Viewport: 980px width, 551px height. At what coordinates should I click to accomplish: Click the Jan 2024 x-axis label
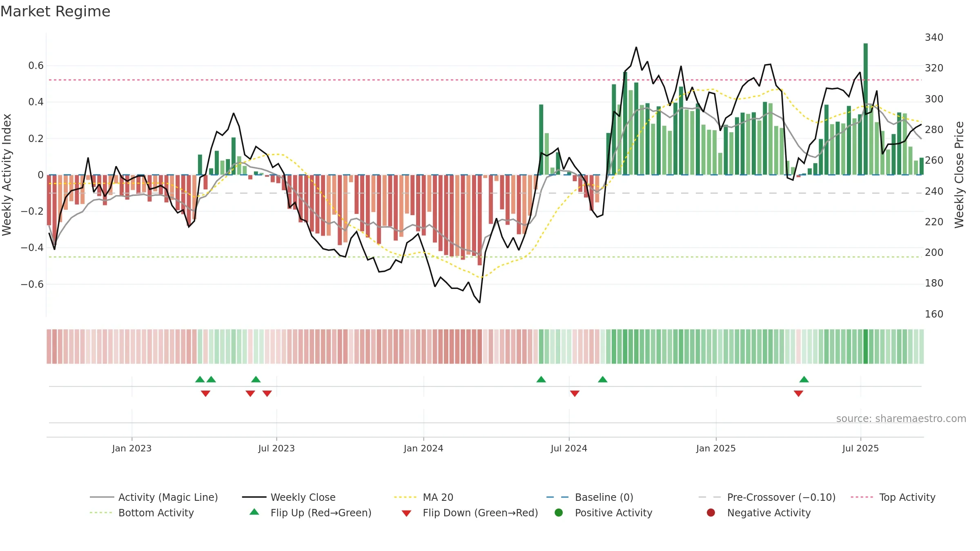pos(423,449)
